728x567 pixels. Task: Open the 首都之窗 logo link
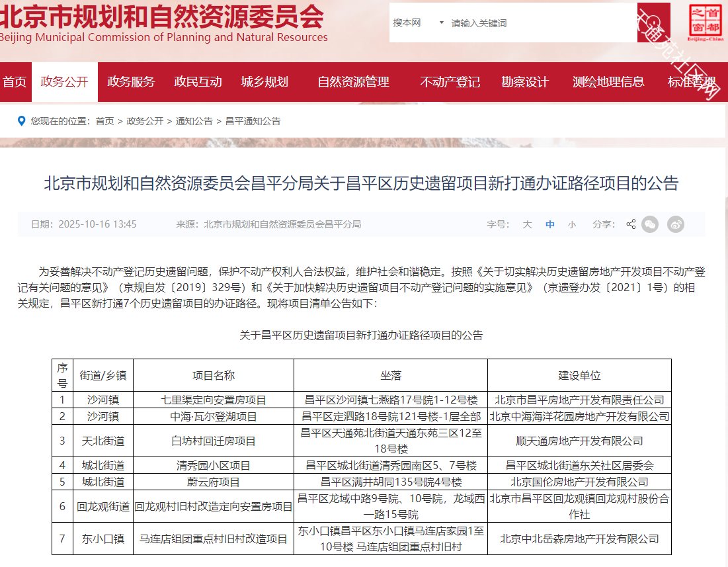706,22
